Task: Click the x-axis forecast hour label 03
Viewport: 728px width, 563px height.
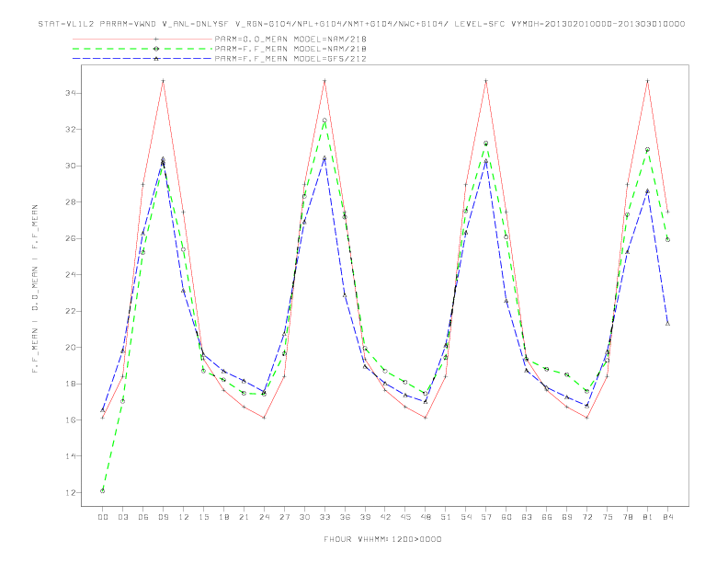Action: [x=122, y=517]
